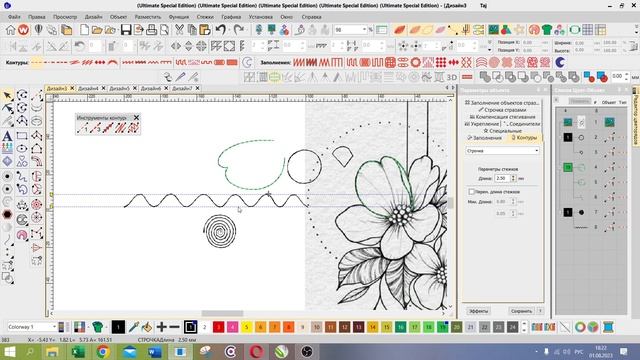Viewport: 640px width, 360px height.
Task: Show the hoop with the green hoop icon
Action: pyautogui.click(x=574, y=30)
